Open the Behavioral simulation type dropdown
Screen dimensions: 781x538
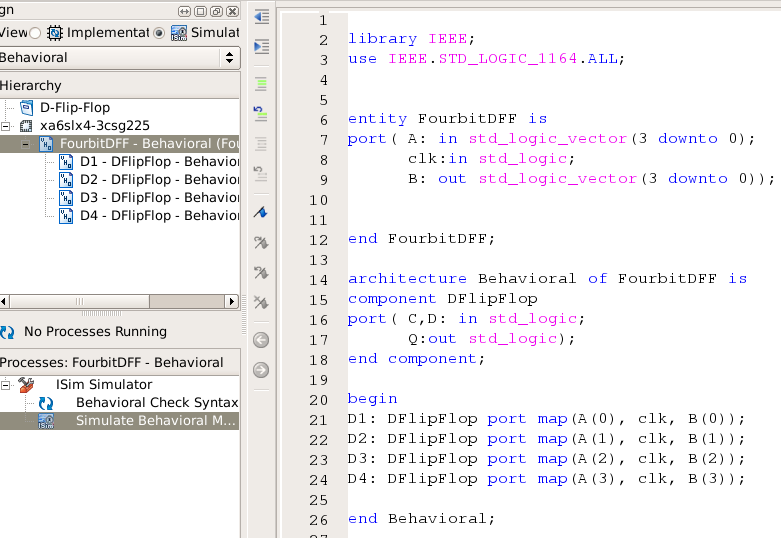120,58
